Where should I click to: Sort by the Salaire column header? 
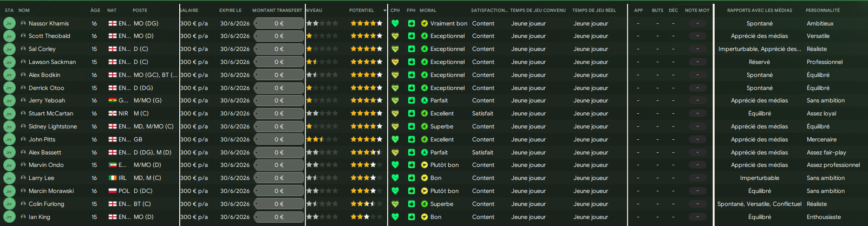click(189, 10)
